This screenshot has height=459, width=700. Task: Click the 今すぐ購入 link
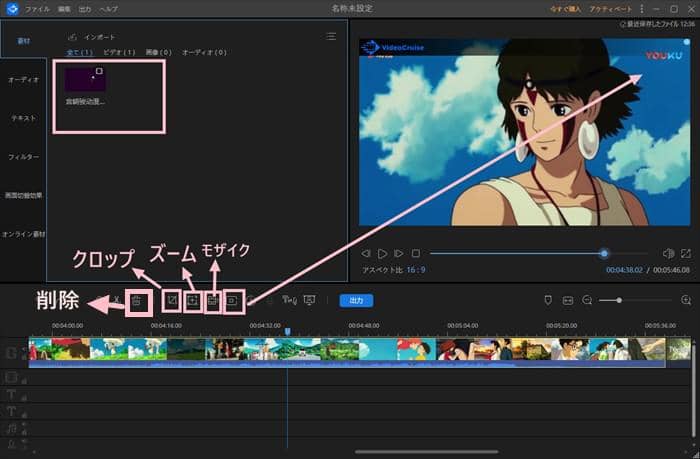pos(565,9)
